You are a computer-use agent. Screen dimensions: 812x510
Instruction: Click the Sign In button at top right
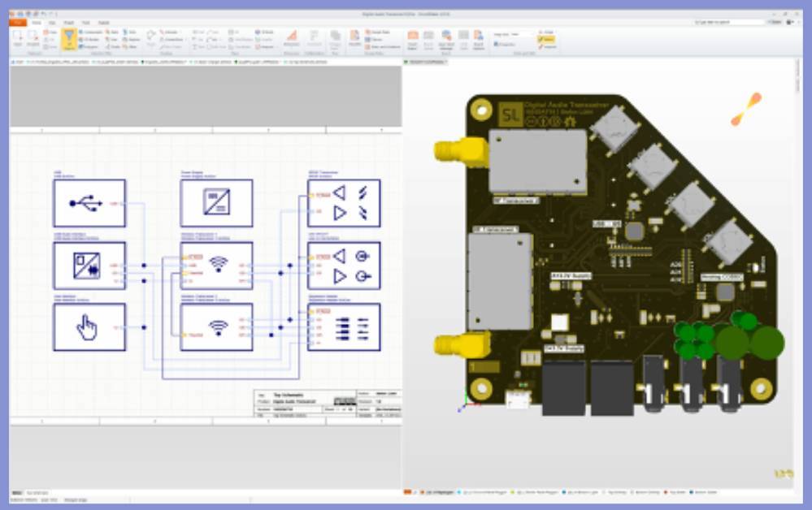pos(773,22)
